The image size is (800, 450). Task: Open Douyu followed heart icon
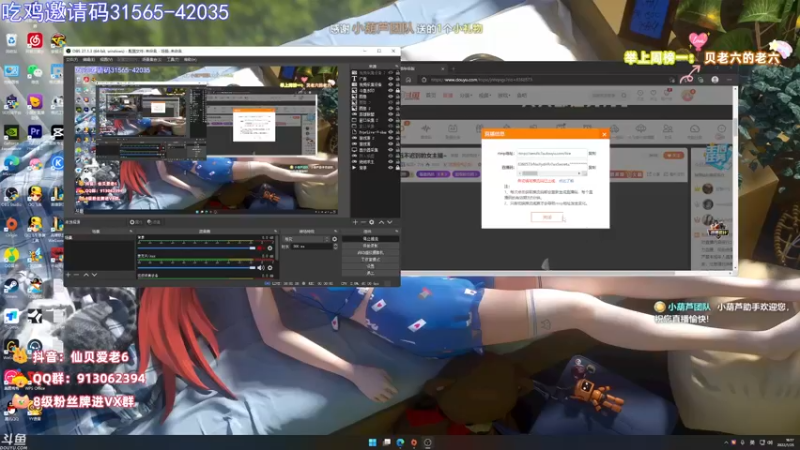click(x=654, y=94)
